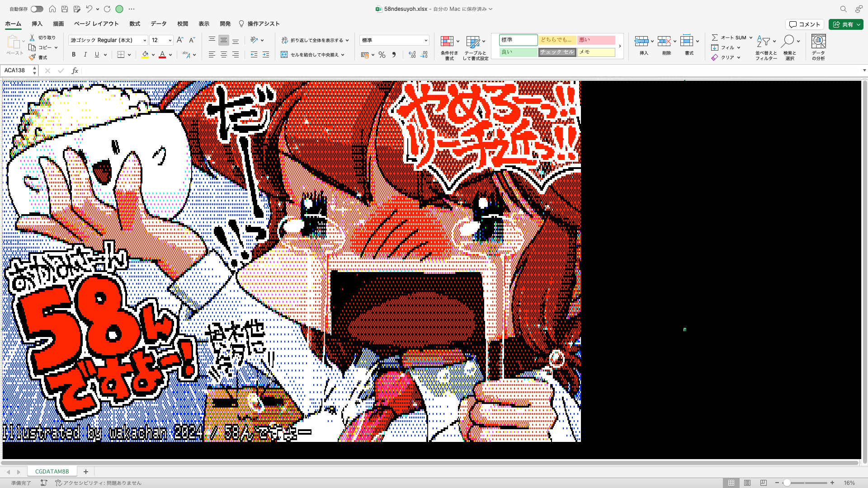Click the Save disk icon
This screenshot has width=868, height=488.
coord(65,9)
